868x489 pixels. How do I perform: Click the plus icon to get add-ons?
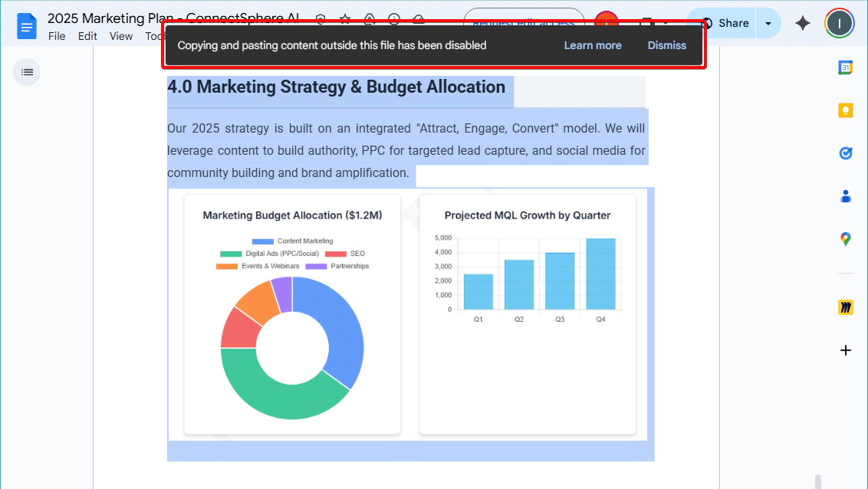pyautogui.click(x=845, y=350)
